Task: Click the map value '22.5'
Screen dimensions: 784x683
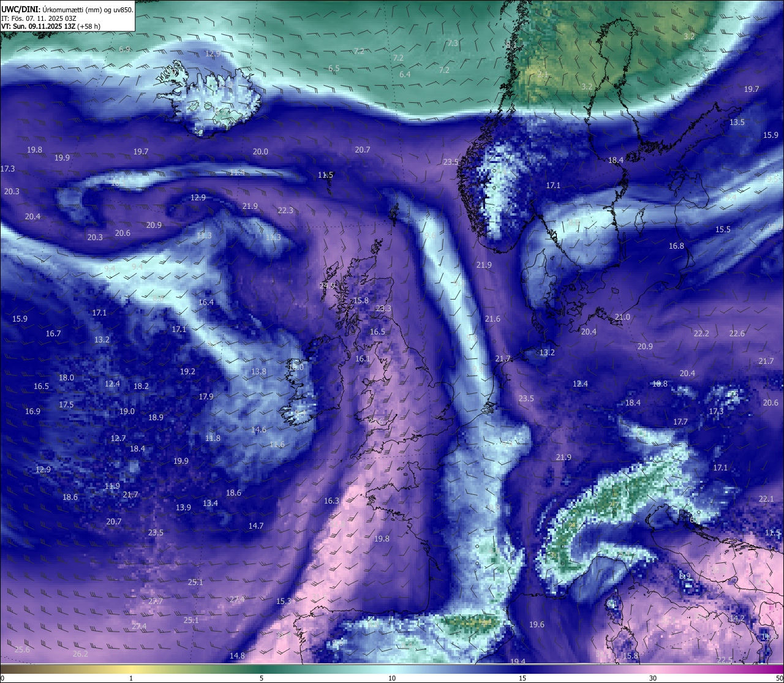Action: [725, 660]
